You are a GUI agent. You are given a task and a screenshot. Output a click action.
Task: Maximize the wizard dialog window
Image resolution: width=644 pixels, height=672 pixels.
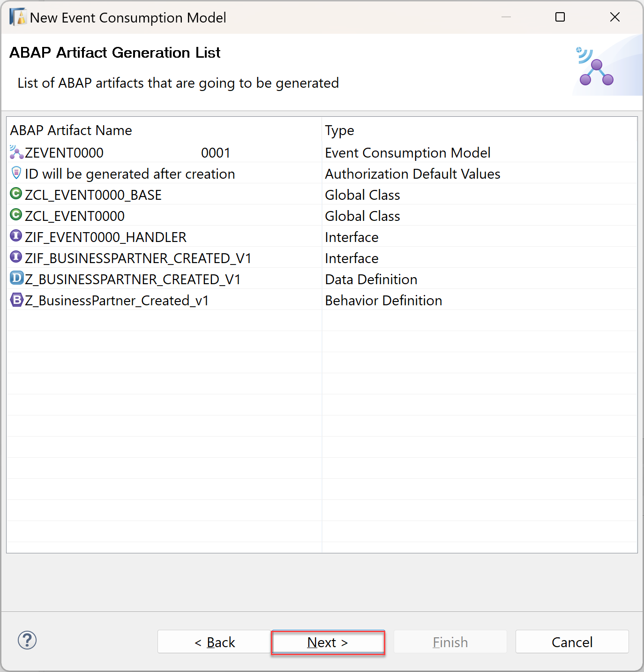pos(560,17)
